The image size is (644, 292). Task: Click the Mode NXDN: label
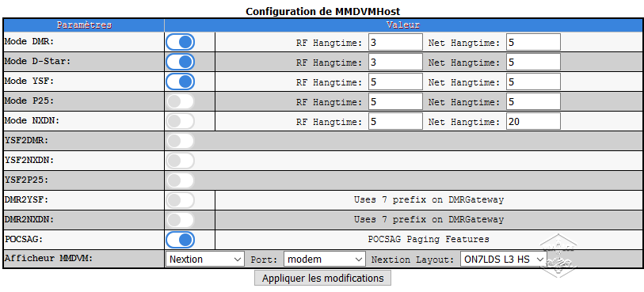(32, 120)
